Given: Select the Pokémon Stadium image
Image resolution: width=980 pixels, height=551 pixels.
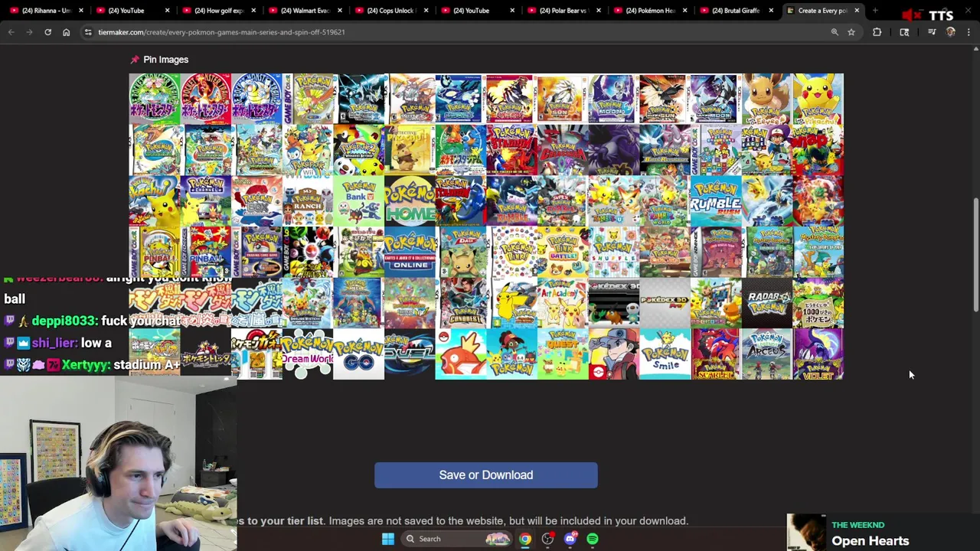Looking at the screenshot, I should [x=511, y=150].
